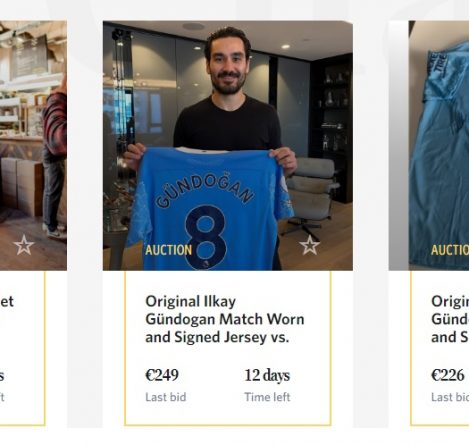Click the Last bid label under €249
This screenshot has height=445, width=469.
click(166, 397)
